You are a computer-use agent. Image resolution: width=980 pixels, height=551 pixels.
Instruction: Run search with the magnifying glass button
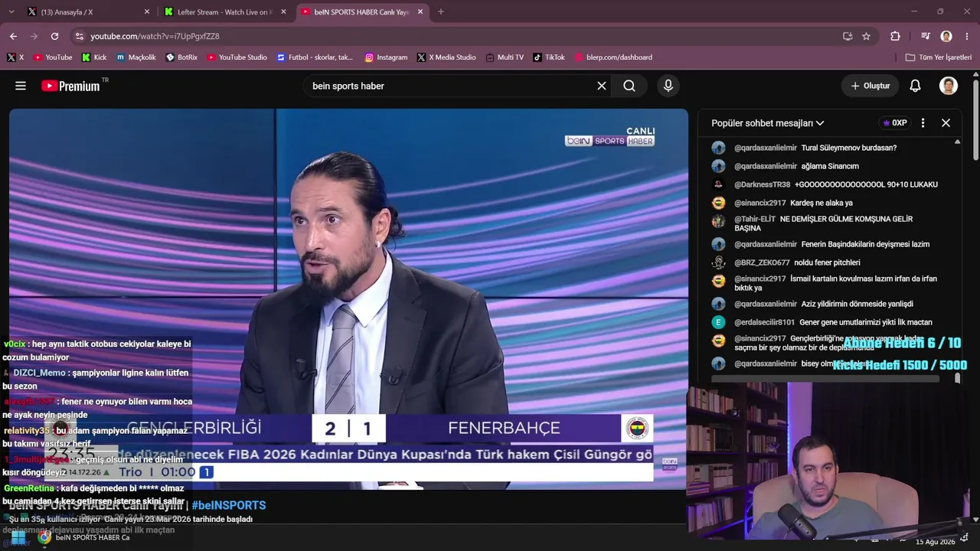tap(629, 86)
